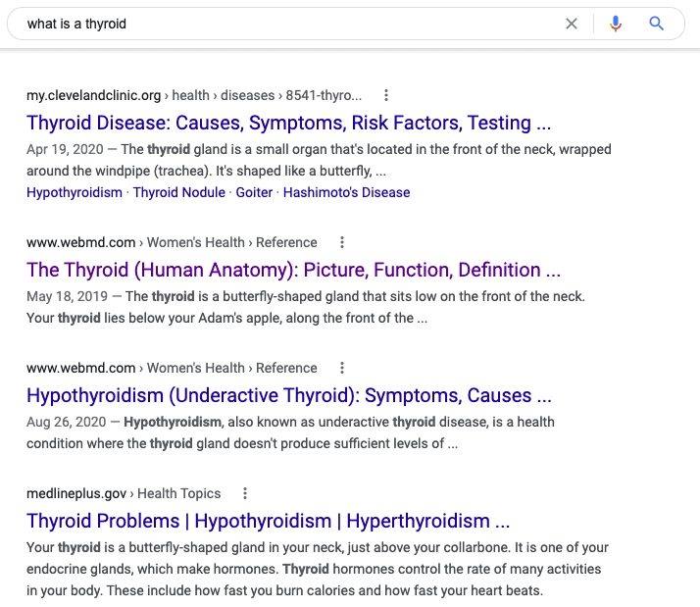Open the three-dot menu for the MedlinePlus result
The width and height of the screenshot is (700, 607).
(x=245, y=493)
